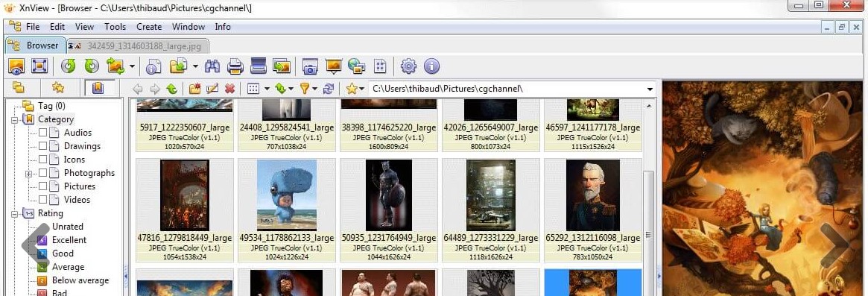The height and width of the screenshot is (296, 868).
Task: Go back with the left arrow icon
Action: (x=138, y=89)
